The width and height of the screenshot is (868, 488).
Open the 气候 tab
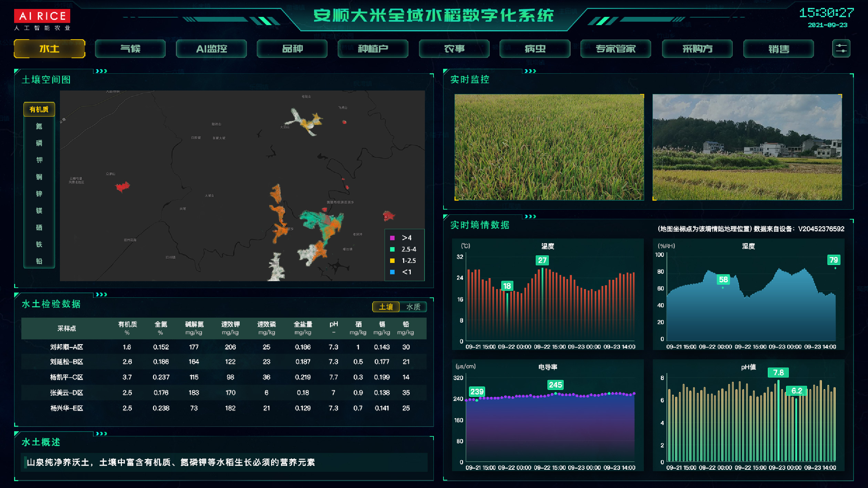130,49
